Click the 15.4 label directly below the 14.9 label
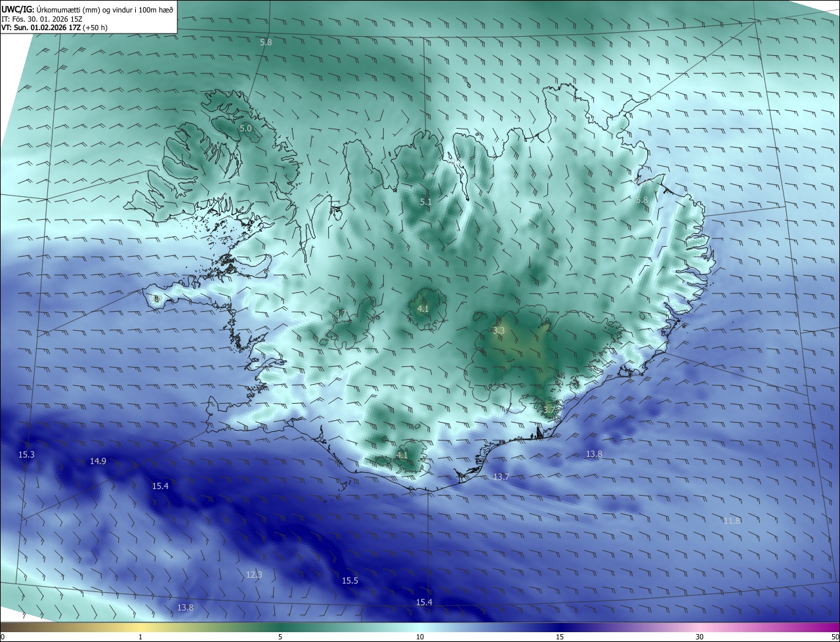The height and width of the screenshot is (642, 840). (160, 486)
